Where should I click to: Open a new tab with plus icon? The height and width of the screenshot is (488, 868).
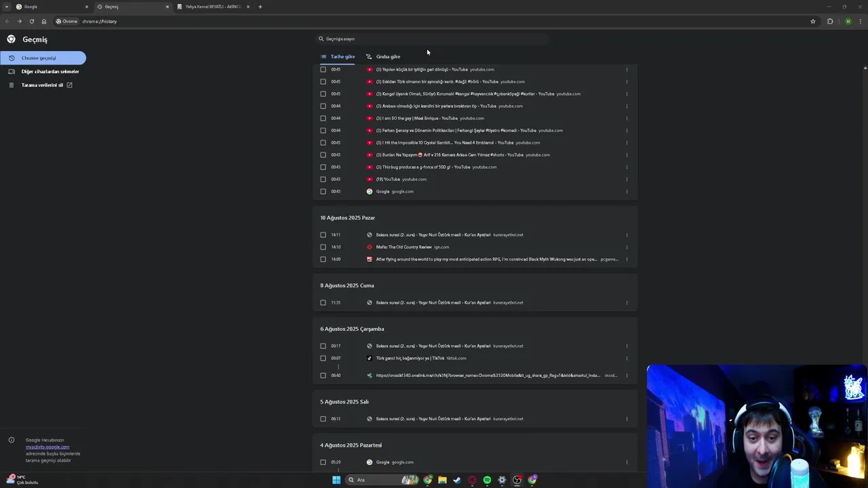tap(260, 7)
